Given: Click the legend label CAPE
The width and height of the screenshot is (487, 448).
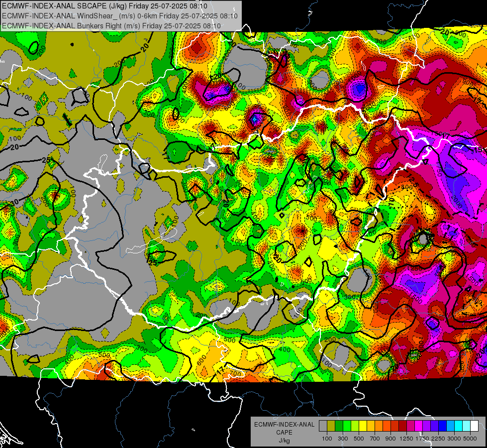Looking at the screenshot, I should [284, 433].
